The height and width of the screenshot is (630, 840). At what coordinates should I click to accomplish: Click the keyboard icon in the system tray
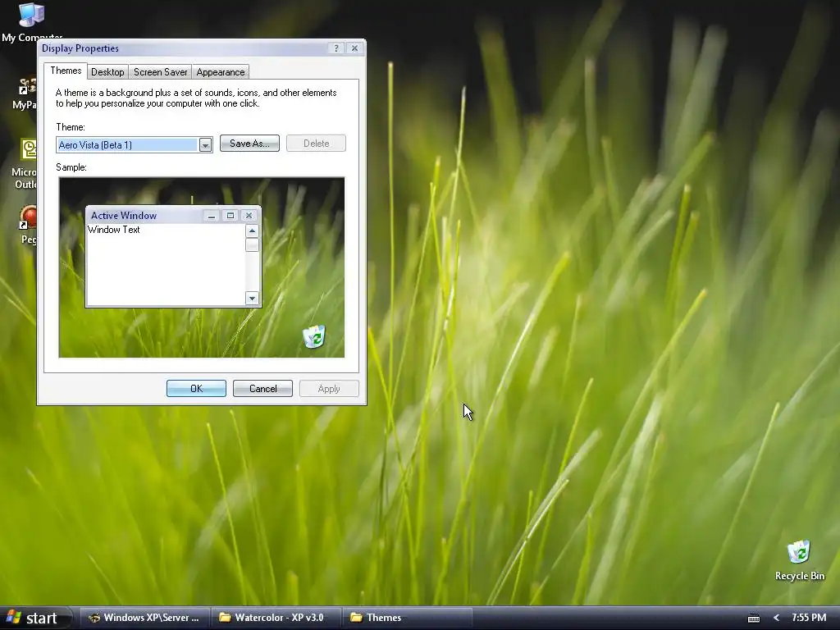754,619
